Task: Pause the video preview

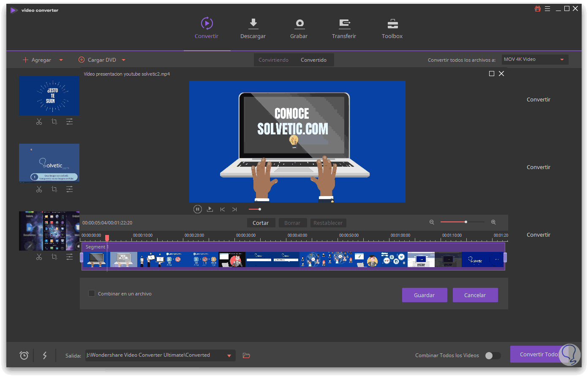Action: pos(197,209)
